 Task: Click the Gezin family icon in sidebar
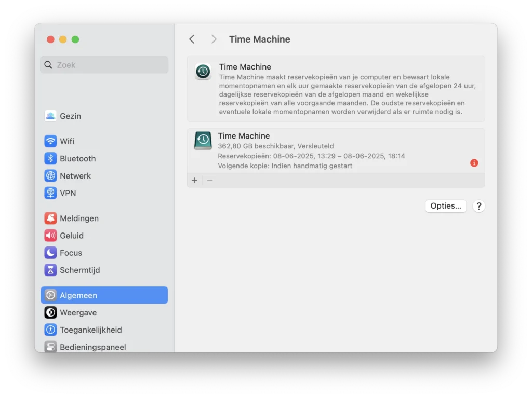point(50,116)
